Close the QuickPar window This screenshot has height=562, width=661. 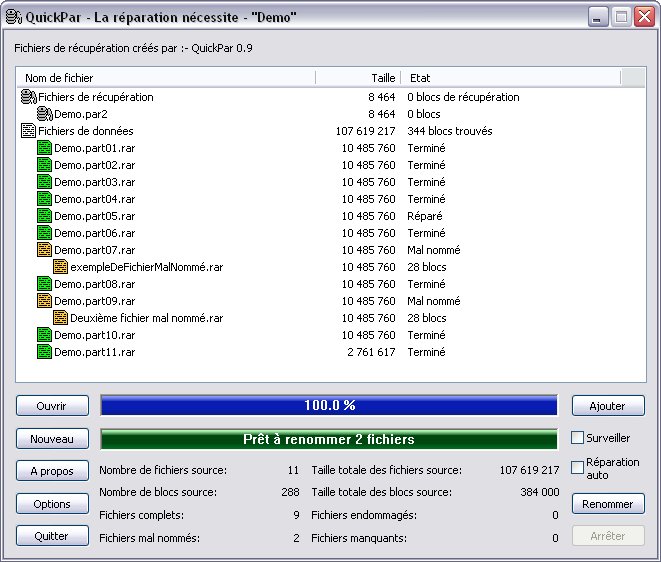click(x=644, y=17)
